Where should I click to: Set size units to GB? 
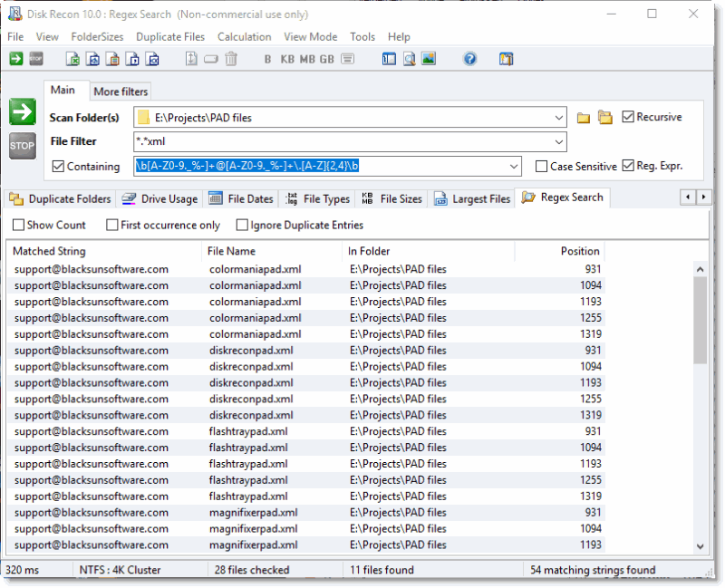(x=327, y=59)
